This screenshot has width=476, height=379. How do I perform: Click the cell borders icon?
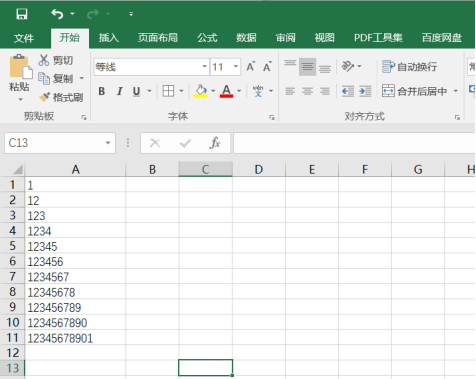[168, 91]
